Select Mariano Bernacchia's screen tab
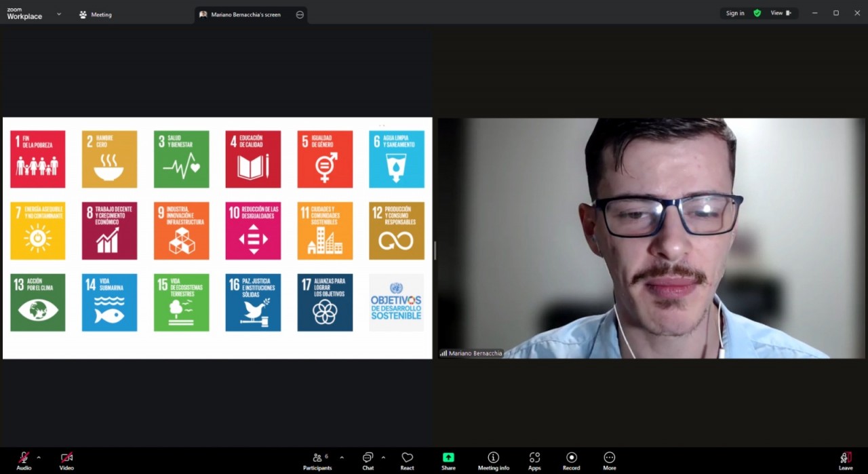This screenshot has height=474, width=868. [244, 14]
